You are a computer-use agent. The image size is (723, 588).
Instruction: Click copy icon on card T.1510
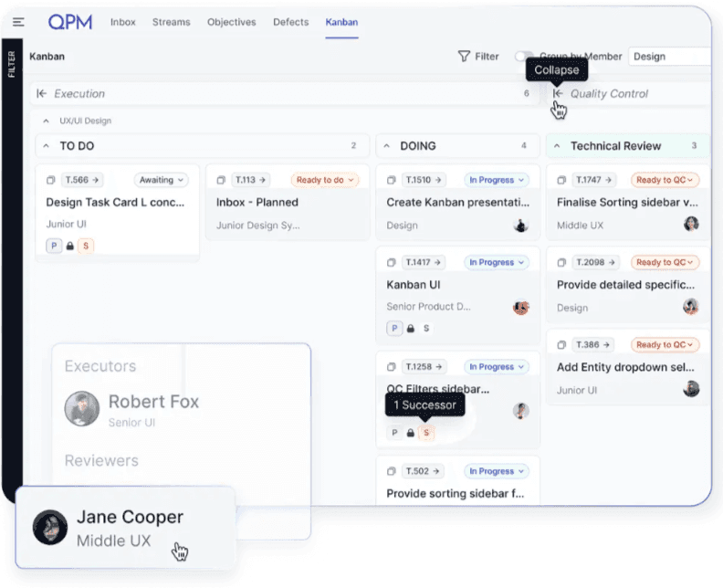[x=391, y=180]
